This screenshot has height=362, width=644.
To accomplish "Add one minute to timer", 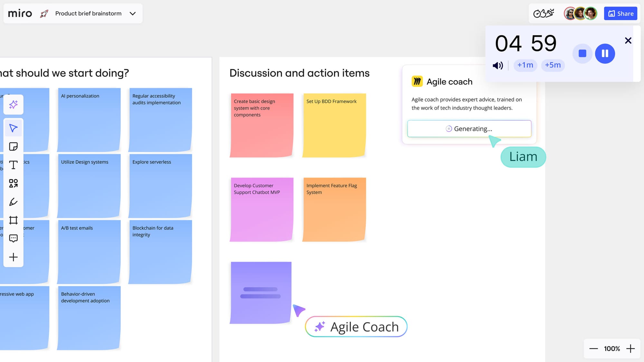I will click(525, 65).
